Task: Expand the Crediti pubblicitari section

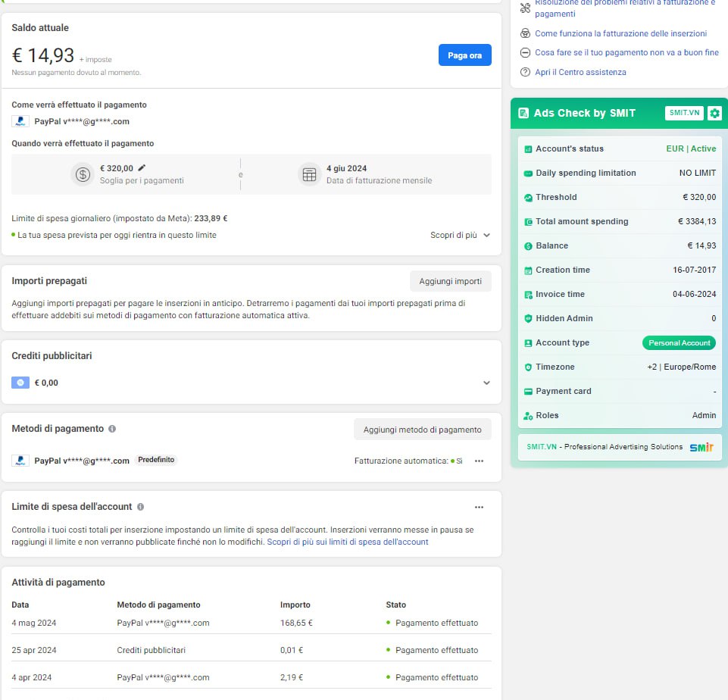Action: pos(486,383)
